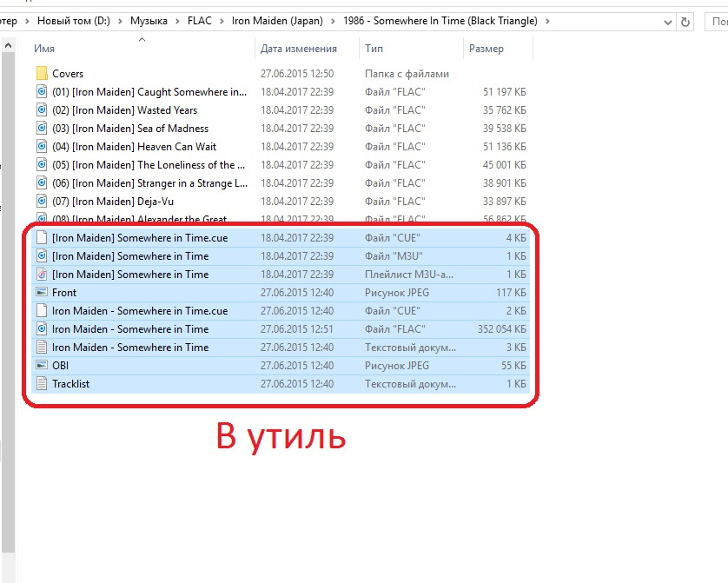Click the icon for (06) Stranger in a Strange L...
Viewport: 728px width, 583px height.
(42, 182)
